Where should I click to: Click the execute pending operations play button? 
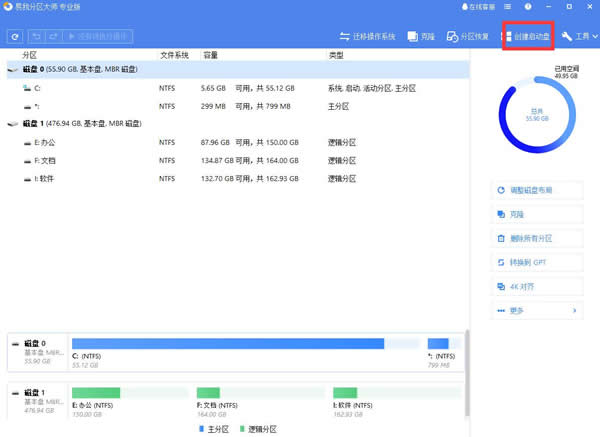click(98, 36)
